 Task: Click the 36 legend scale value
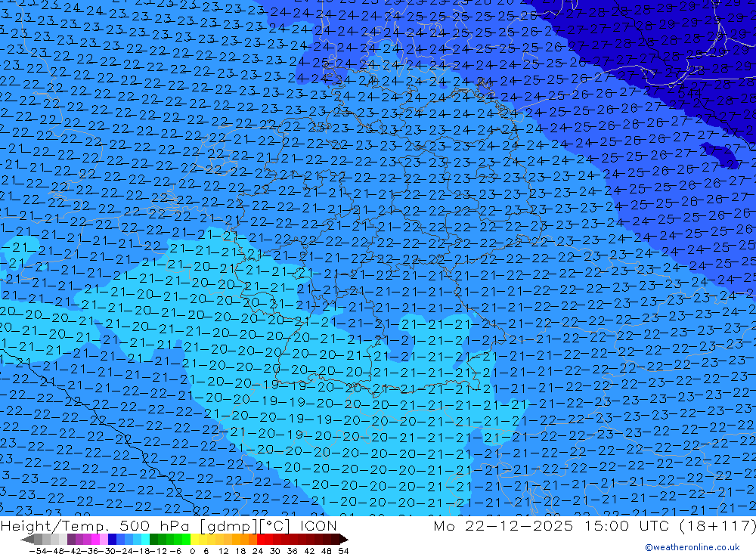292,551
